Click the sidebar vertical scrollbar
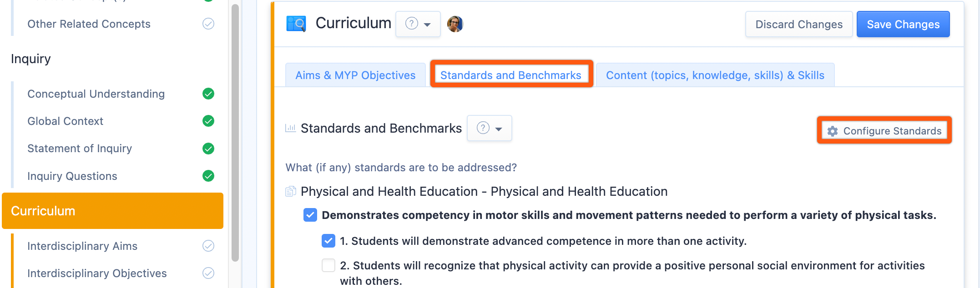The height and width of the screenshot is (288, 980). (x=235, y=132)
